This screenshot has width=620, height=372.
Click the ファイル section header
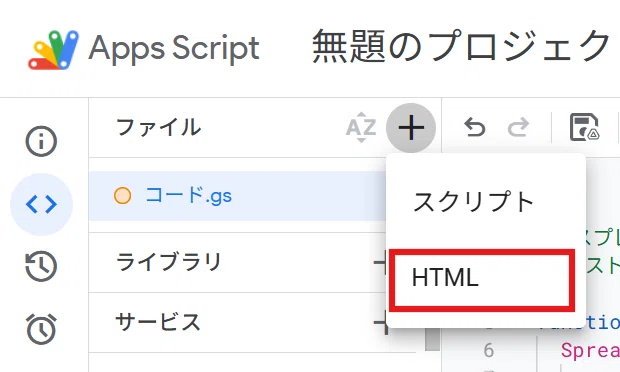(159, 127)
